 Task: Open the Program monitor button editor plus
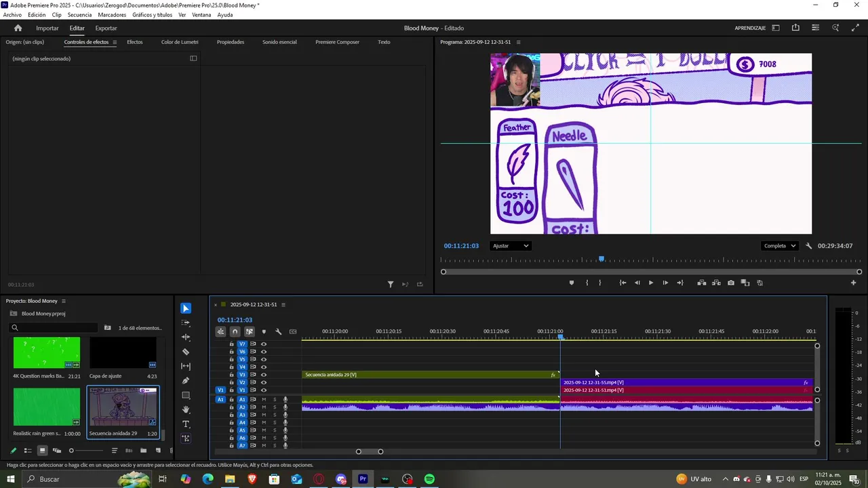coord(854,283)
